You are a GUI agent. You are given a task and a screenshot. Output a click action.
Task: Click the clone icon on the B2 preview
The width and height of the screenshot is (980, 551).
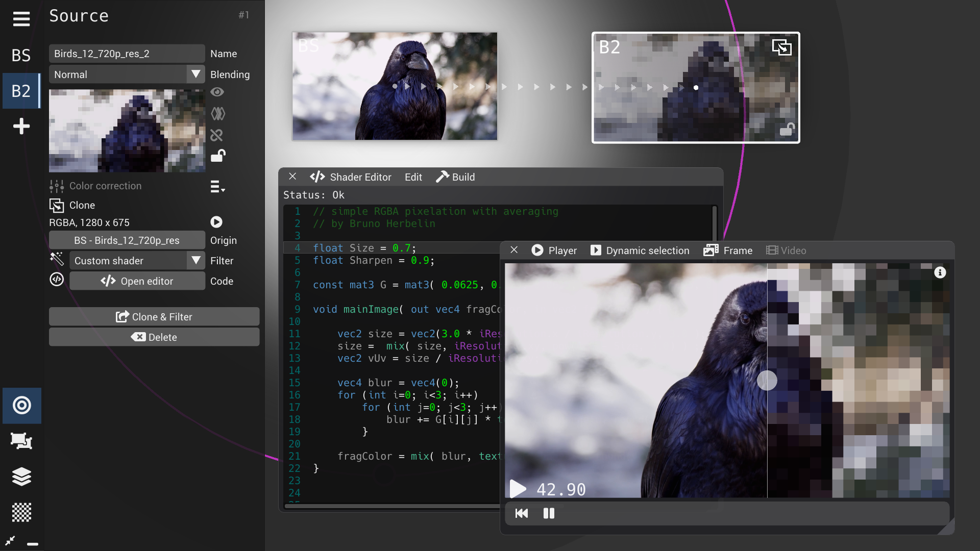pos(782,46)
